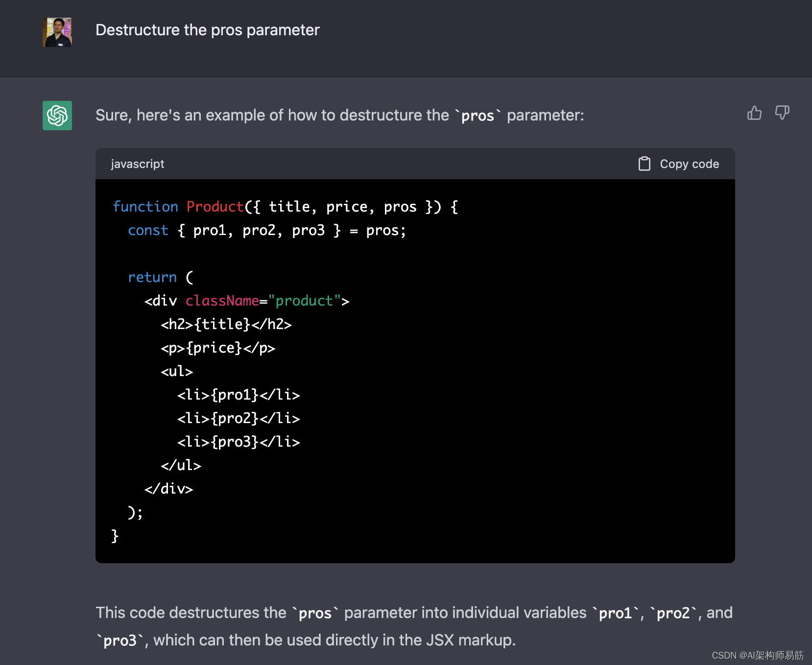812x665 pixels.
Task: Click the <p>{price}</p> code line
Action: [218, 348]
